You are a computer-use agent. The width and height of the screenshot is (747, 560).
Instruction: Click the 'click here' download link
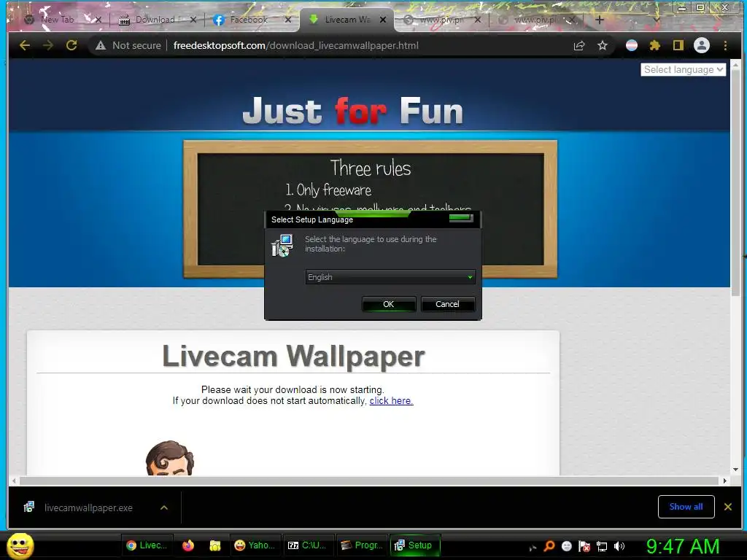(x=391, y=401)
